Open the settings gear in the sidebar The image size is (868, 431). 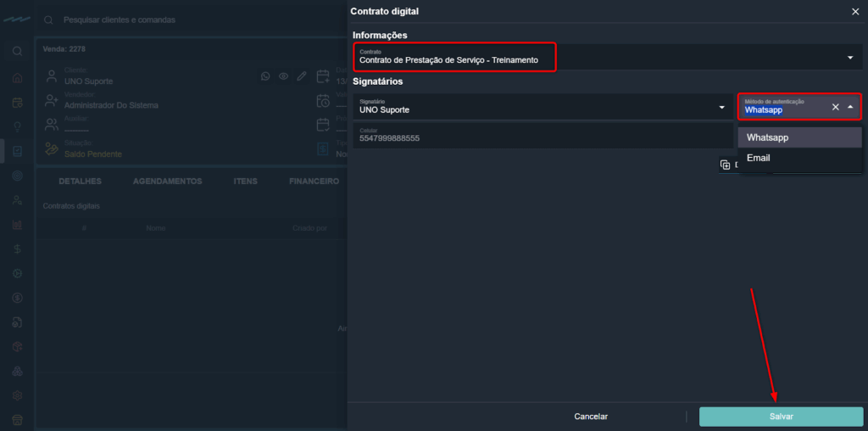click(17, 395)
